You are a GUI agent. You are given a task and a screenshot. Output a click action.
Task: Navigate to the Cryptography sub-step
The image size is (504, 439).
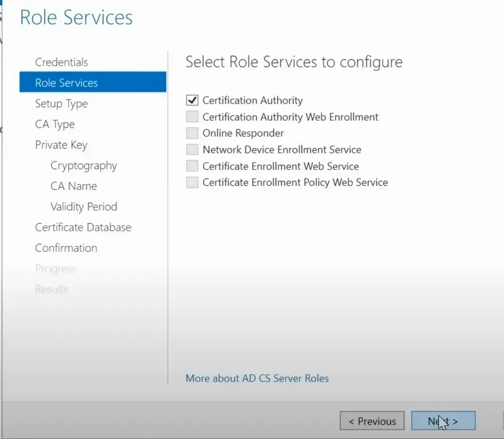tap(84, 165)
